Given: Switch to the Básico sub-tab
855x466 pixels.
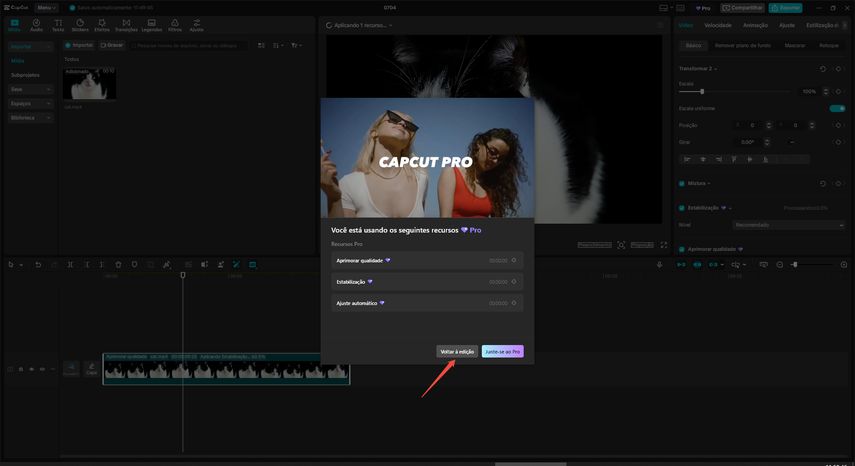Looking at the screenshot, I should coord(693,46).
